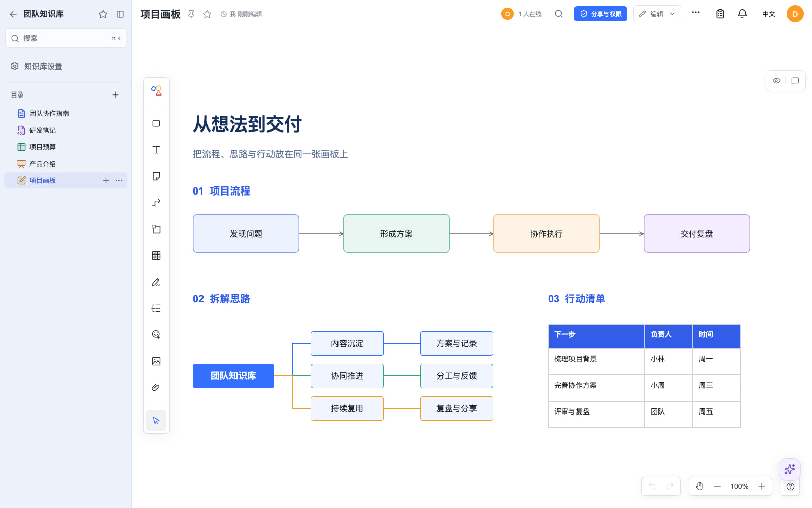The image size is (812, 508).
Task: Favorite the 团队知识库 in the sidebar
Action: point(103,14)
